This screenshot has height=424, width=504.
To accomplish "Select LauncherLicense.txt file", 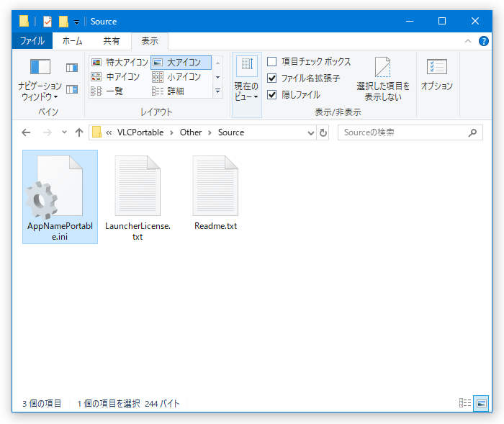I will (x=138, y=197).
